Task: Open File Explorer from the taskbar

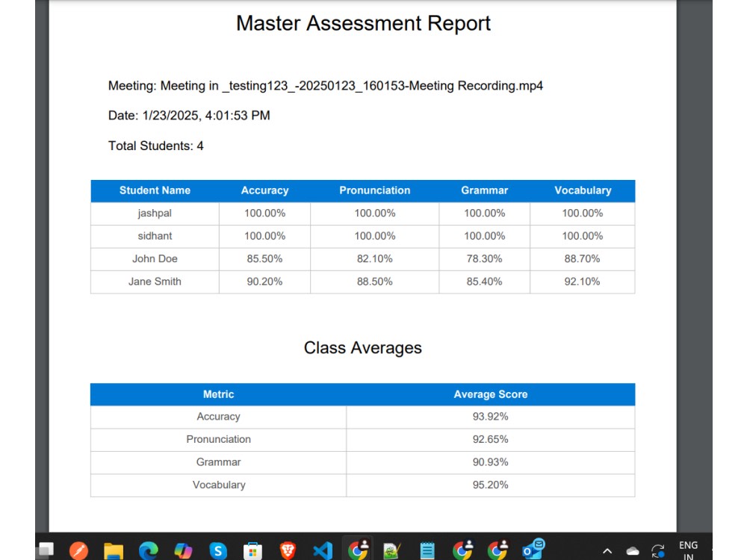Action: coord(114,551)
